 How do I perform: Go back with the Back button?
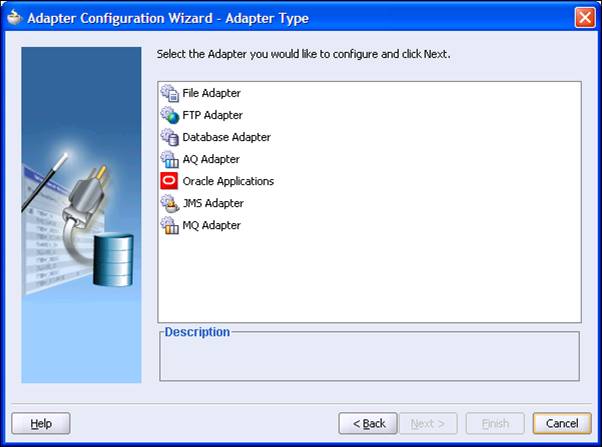pyautogui.click(x=368, y=423)
